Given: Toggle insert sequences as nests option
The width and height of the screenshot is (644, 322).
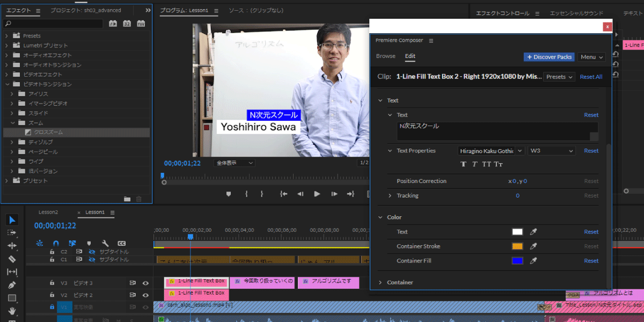Looking at the screenshot, I should 40,243.
